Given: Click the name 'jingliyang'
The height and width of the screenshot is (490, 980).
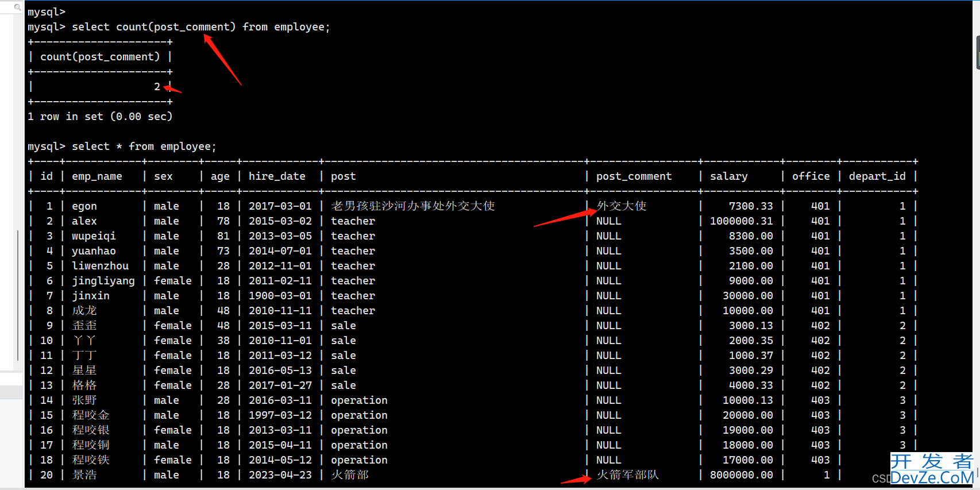Looking at the screenshot, I should [x=103, y=281].
